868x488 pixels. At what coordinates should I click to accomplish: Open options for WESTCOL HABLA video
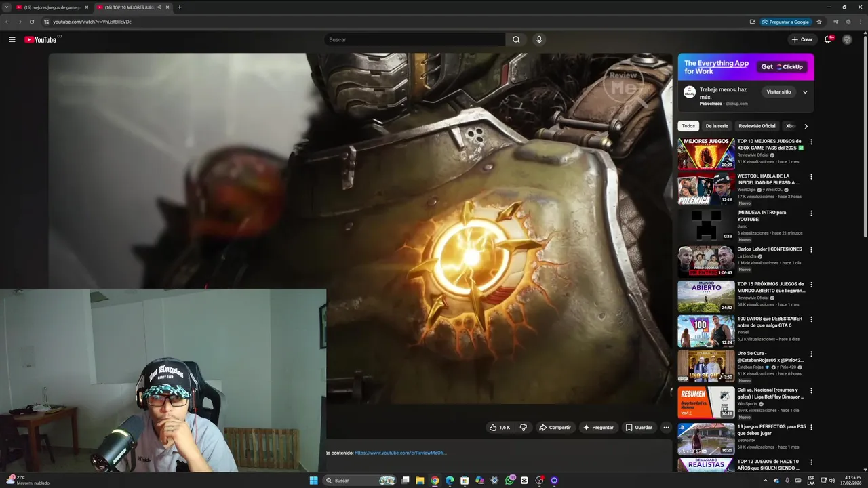click(811, 177)
